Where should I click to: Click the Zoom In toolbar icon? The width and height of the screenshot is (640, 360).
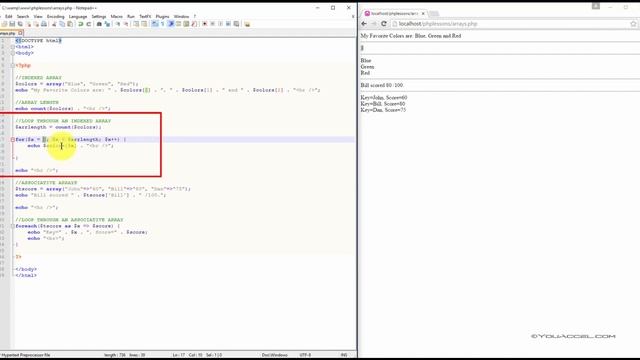(118, 24)
